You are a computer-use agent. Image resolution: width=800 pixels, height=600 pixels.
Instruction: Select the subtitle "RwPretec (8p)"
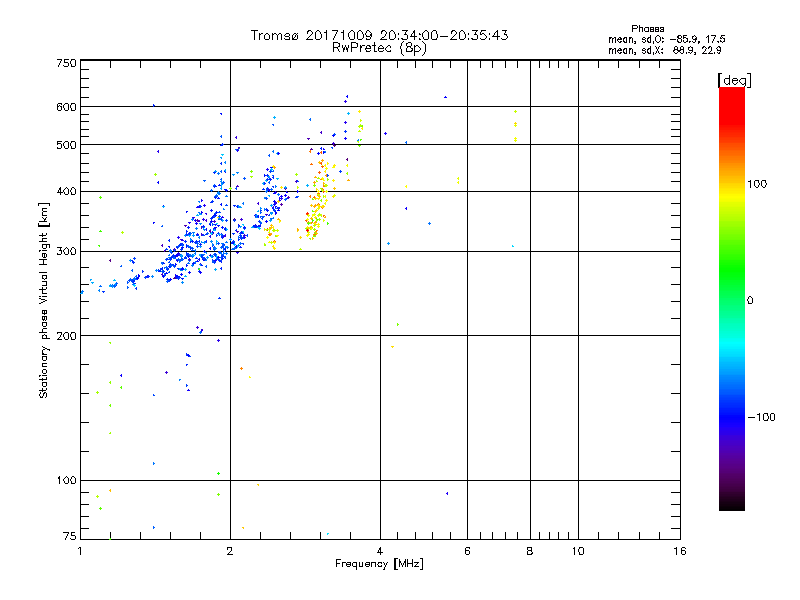379,48
